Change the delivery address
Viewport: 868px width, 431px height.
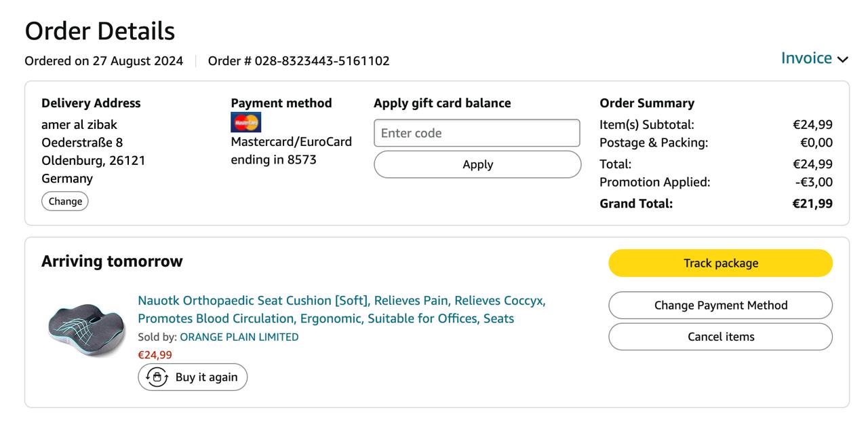point(65,201)
